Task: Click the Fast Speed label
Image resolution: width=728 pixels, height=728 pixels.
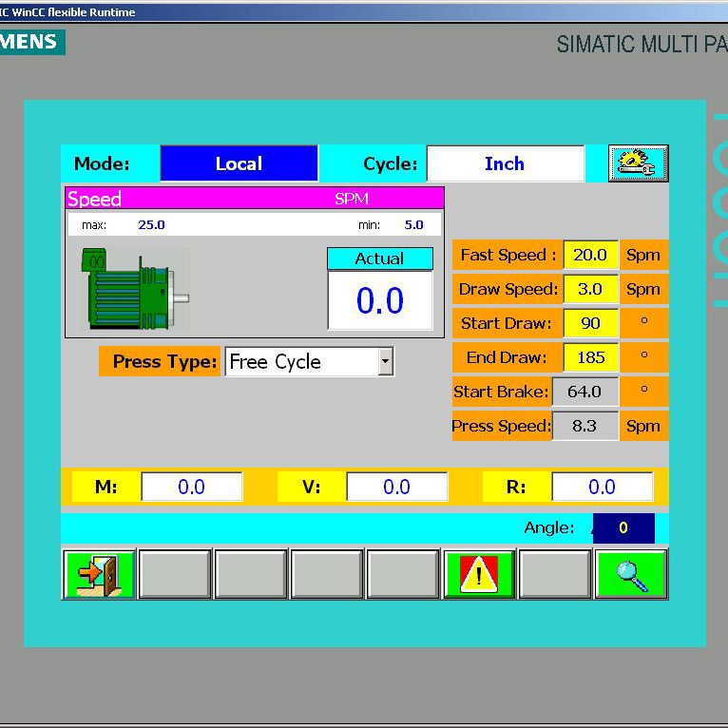Action: (508, 255)
